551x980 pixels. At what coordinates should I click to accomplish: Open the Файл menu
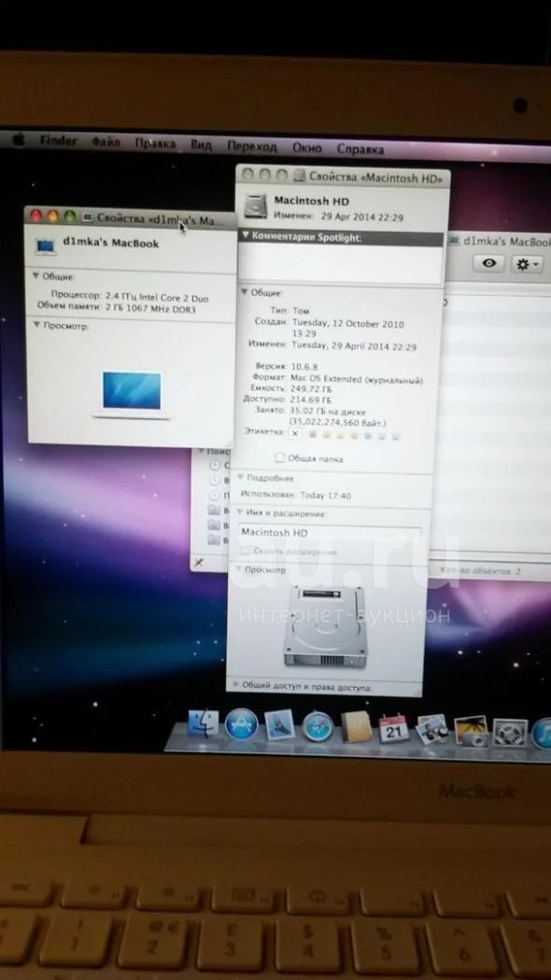[106, 143]
